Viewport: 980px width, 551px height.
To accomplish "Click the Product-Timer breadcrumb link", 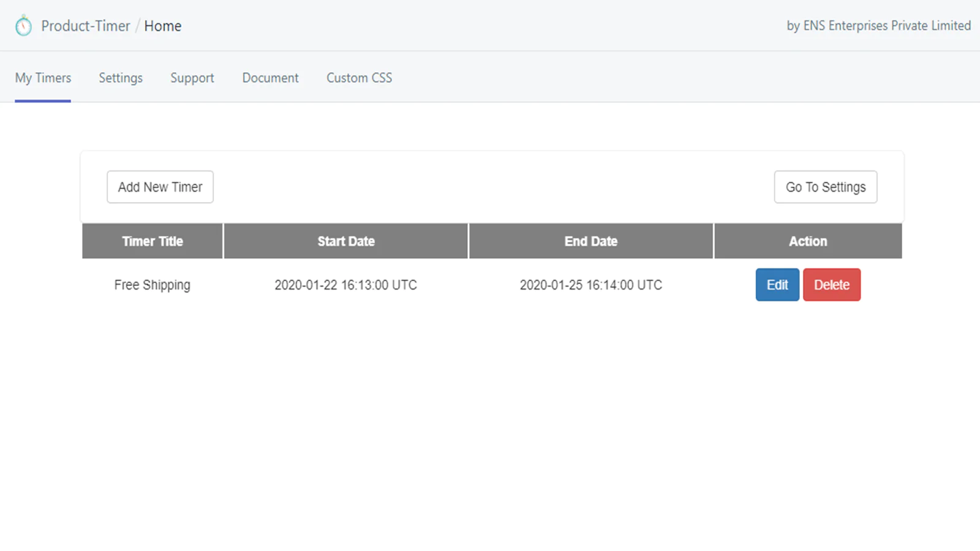I will (85, 26).
